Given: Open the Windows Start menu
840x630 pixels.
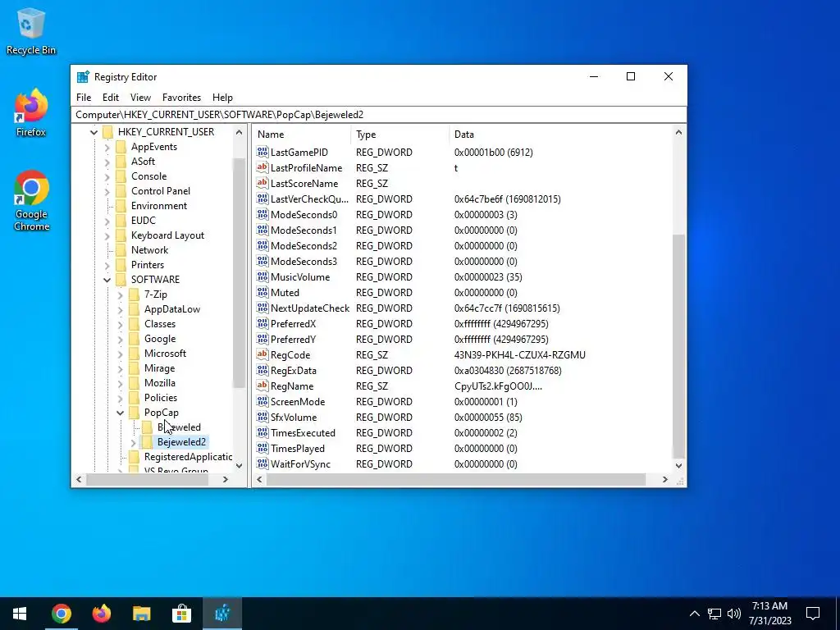Looking at the screenshot, I should tap(20, 614).
